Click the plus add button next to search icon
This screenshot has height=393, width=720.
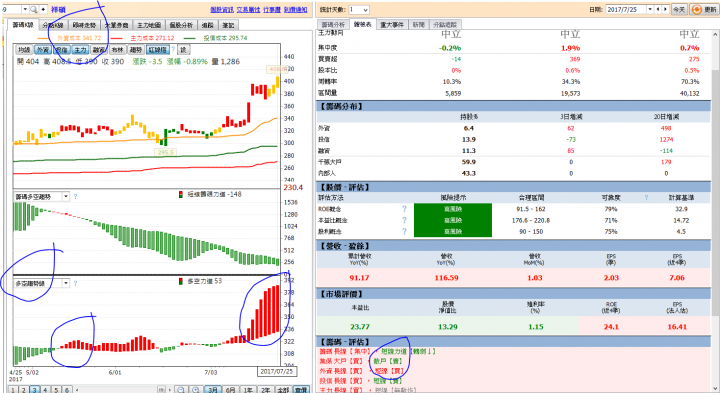[43, 9]
